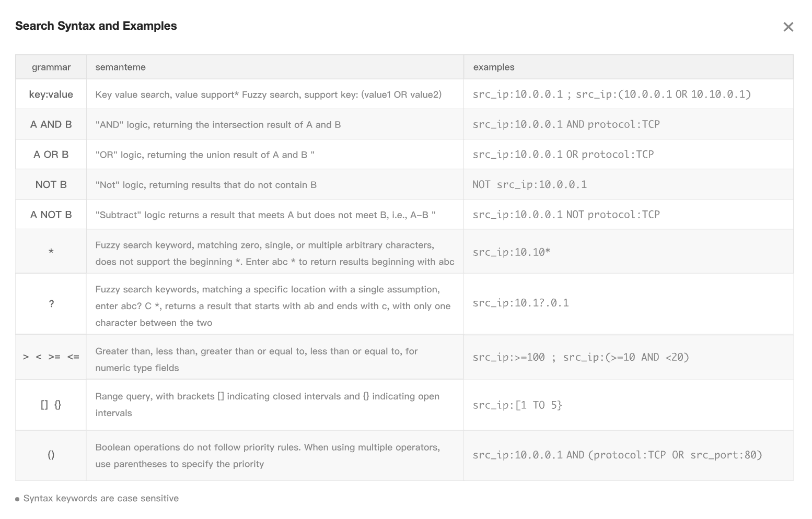Click the 'A AND B' grammar cell

tap(51, 125)
